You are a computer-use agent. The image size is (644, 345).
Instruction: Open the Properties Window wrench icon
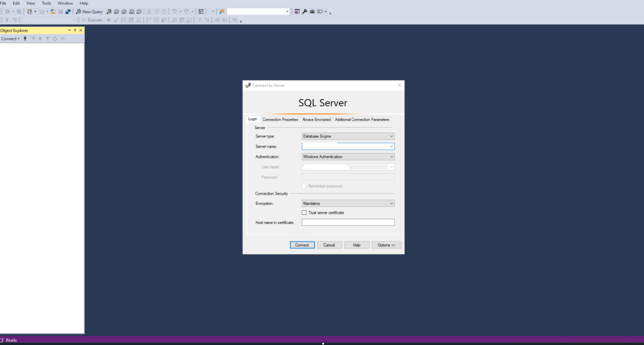(x=305, y=11)
